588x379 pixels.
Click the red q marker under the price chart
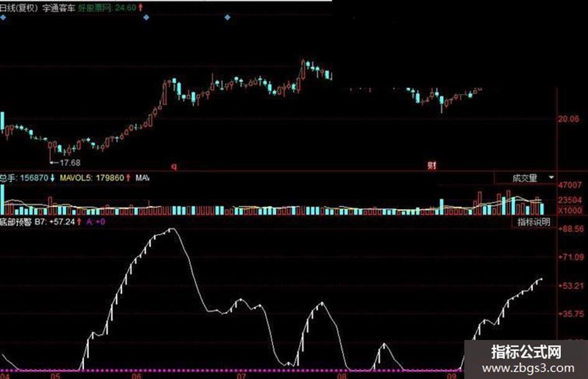[174, 166]
